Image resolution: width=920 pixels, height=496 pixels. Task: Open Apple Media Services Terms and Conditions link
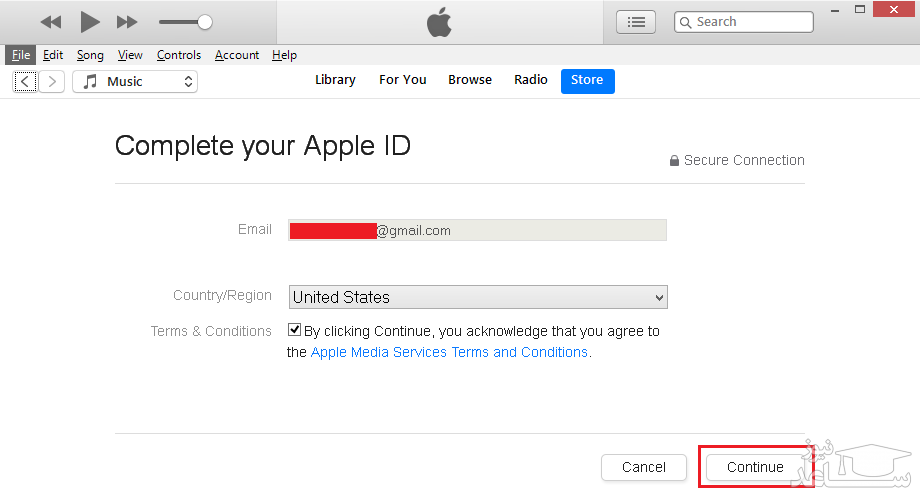click(x=449, y=352)
